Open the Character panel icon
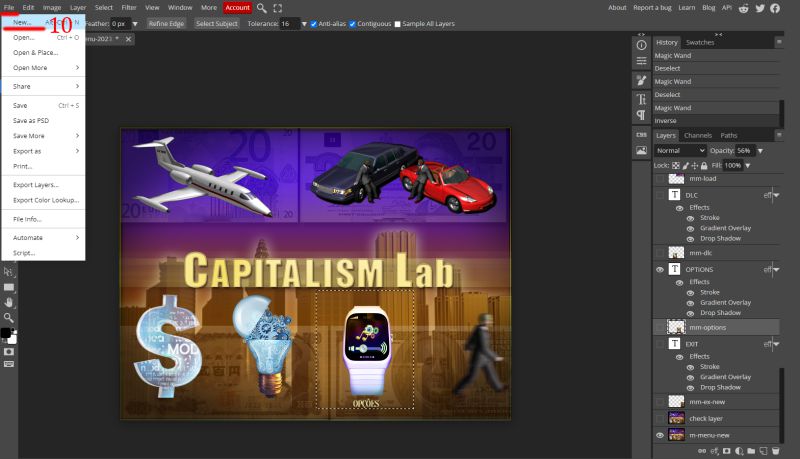The width and height of the screenshot is (800, 459). [641, 99]
